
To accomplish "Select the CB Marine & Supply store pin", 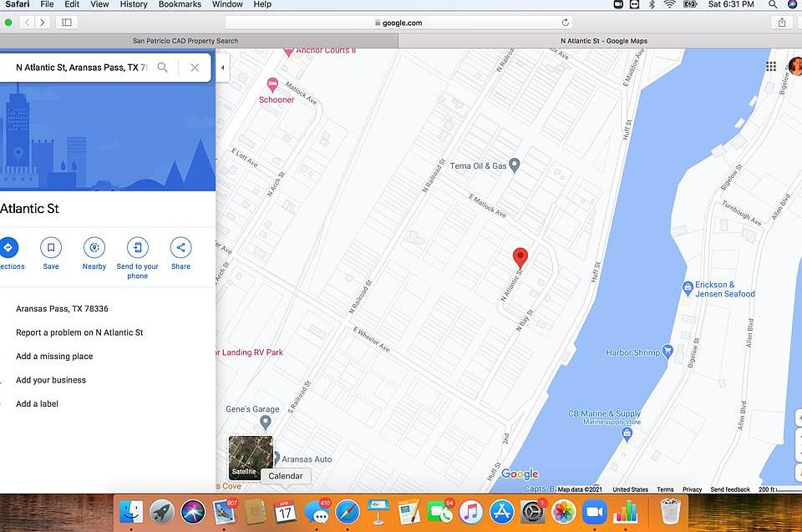I will pyautogui.click(x=627, y=435).
